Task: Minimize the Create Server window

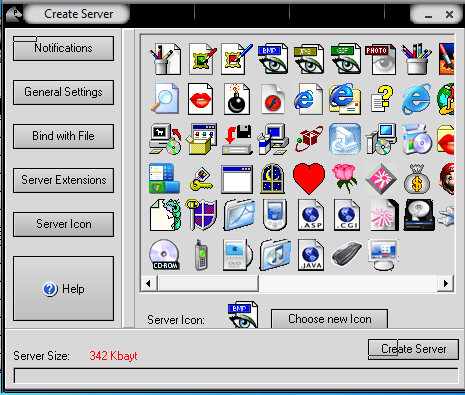Action: click(428, 15)
